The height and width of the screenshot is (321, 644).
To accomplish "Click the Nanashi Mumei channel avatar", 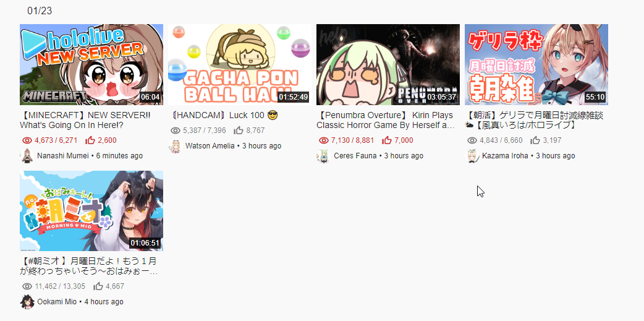I will (x=27, y=156).
